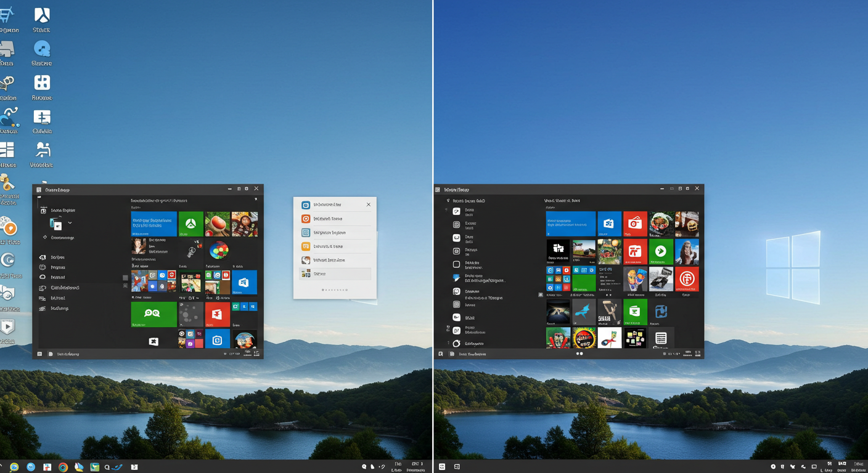
Task: Open the green tile with binocular icons
Action: coord(154,314)
